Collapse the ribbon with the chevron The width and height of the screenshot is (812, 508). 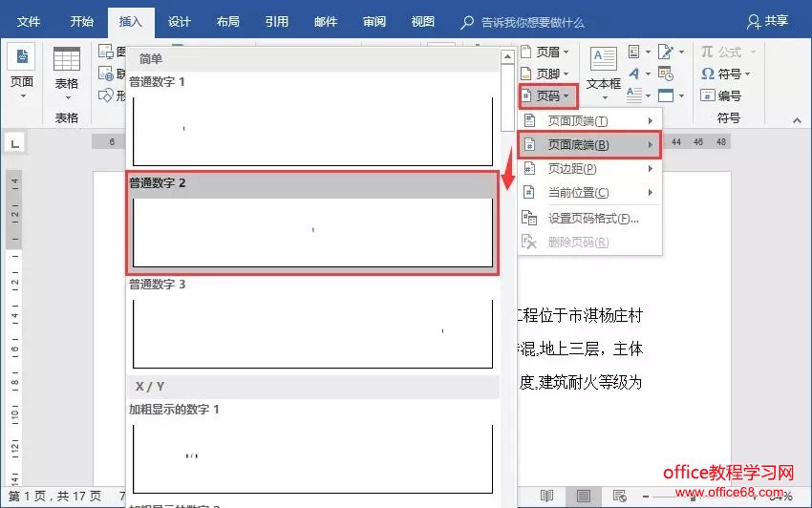pos(797,120)
